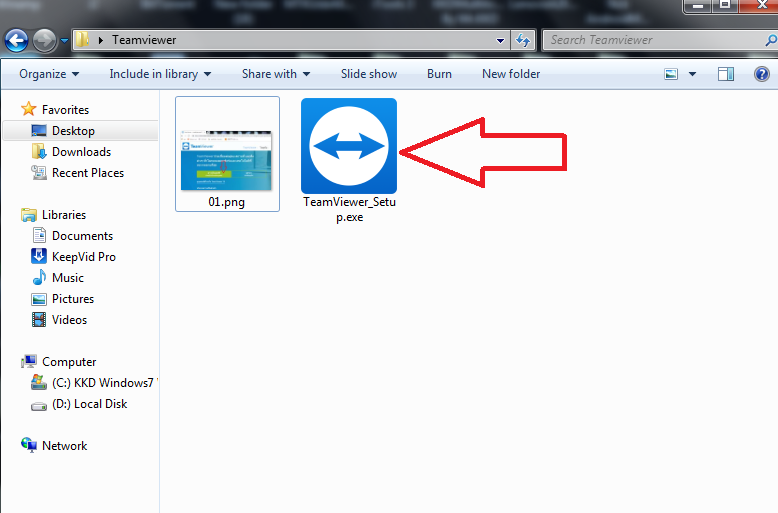Click the Music note icon
The height and width of the screenshot is (513, 778).
point(39,277)
